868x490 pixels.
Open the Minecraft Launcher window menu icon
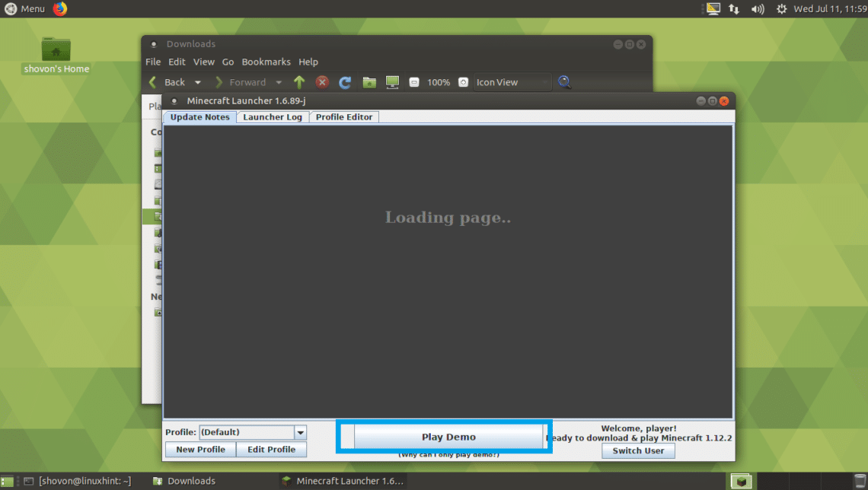click(x=174, y=100)
